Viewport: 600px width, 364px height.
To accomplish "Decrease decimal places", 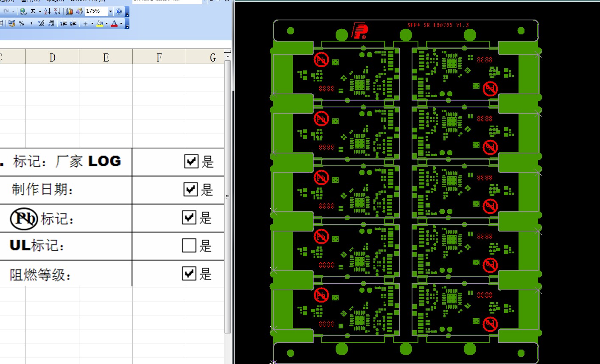I will coord(51,23).
